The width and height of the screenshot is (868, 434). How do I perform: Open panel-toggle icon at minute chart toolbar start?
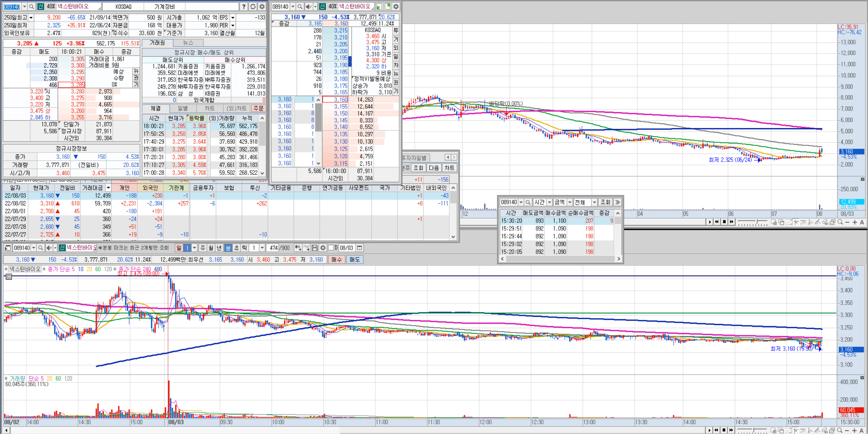coord(8,248)
